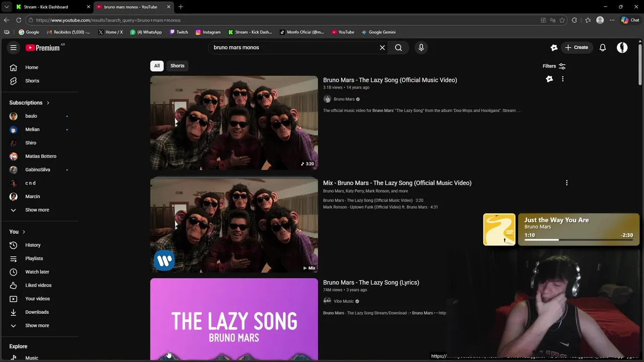Open a new browser tab
The image size is (644, 362).
click(x=181, y=7)
